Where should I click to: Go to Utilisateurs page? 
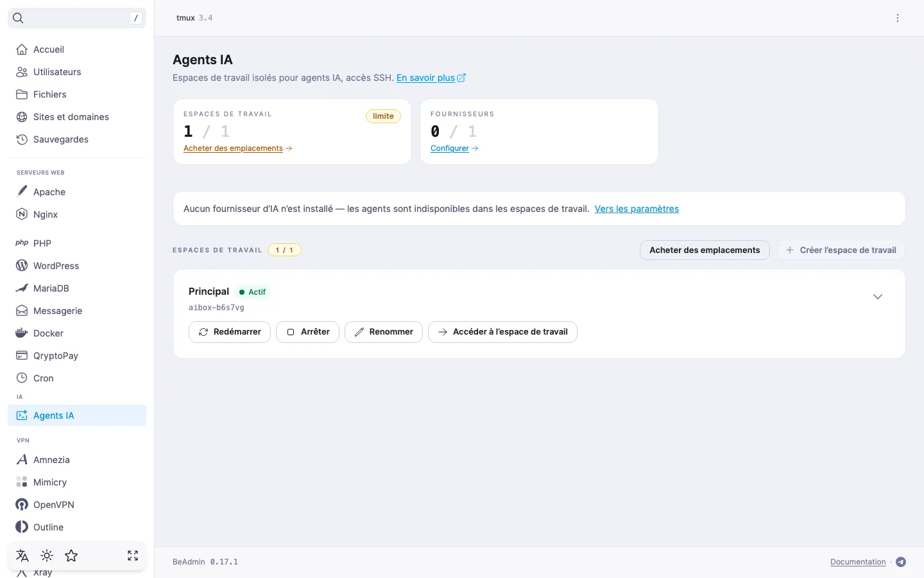point(77,72)
